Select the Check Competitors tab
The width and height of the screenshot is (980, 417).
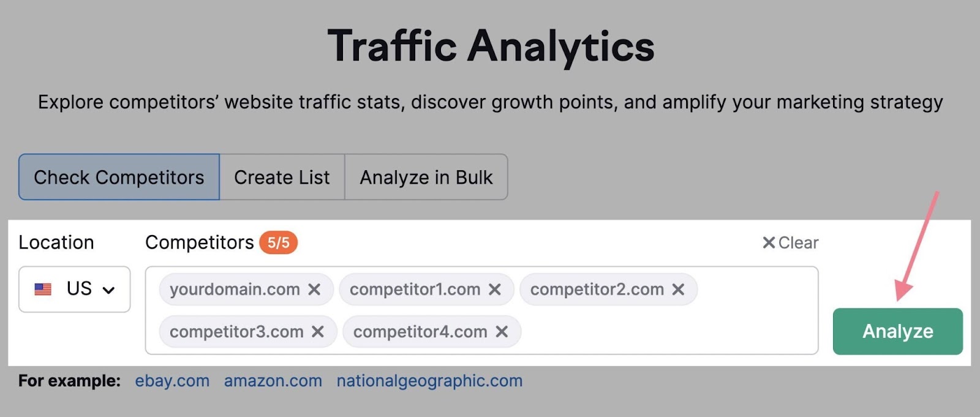tap(119, 177)
